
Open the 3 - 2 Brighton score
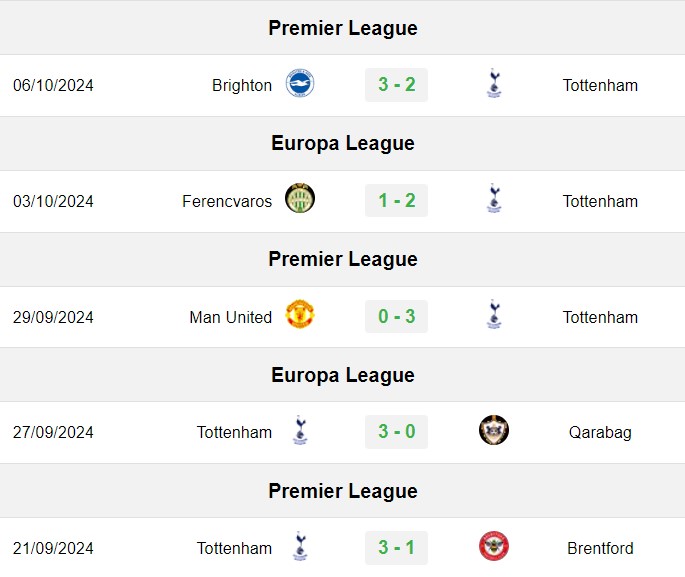[396, 85]
